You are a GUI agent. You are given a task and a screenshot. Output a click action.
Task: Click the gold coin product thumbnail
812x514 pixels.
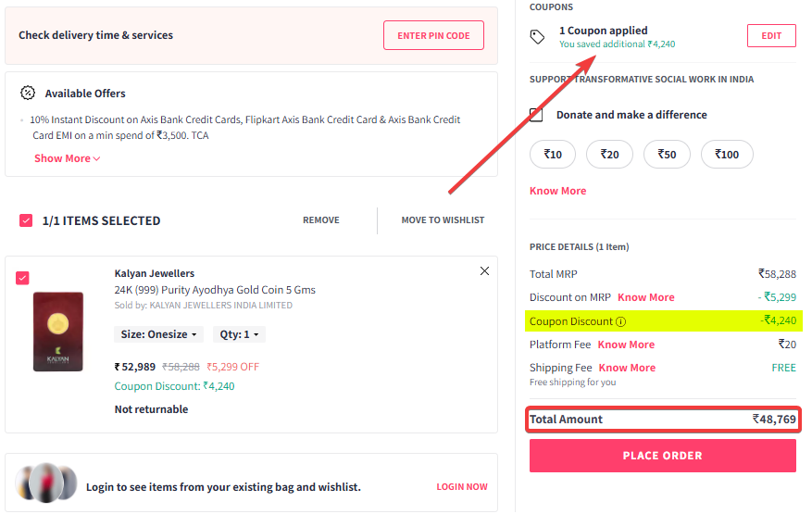[x=58, y=332]
